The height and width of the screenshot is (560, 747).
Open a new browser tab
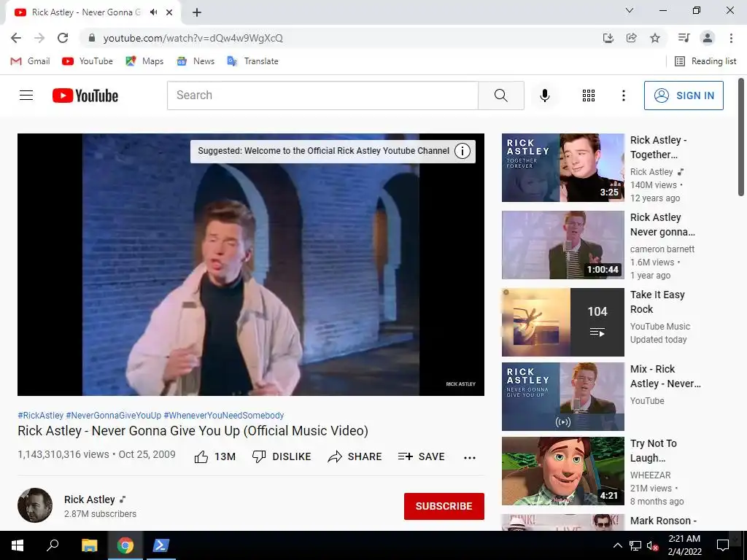tap(197, 12)
